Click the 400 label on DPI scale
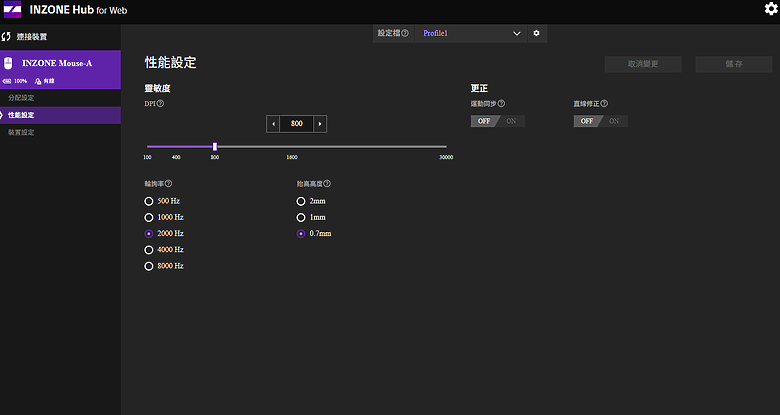The height and width of the screenshot is (415, 780). (176, 157)
